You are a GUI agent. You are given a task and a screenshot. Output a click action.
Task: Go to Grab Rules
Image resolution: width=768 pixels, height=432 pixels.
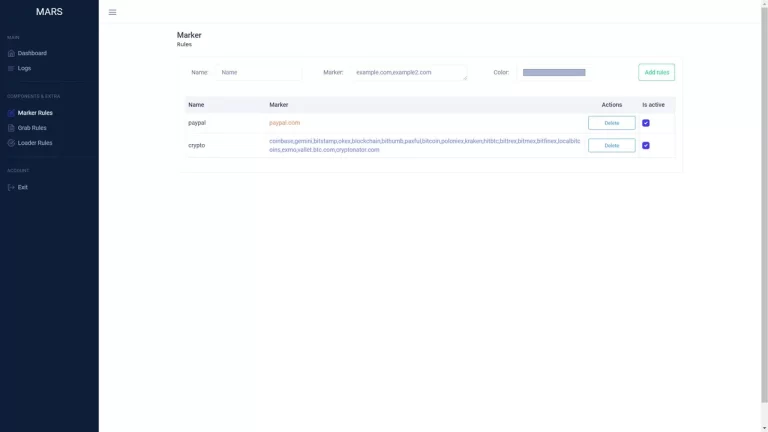[32, 128]
